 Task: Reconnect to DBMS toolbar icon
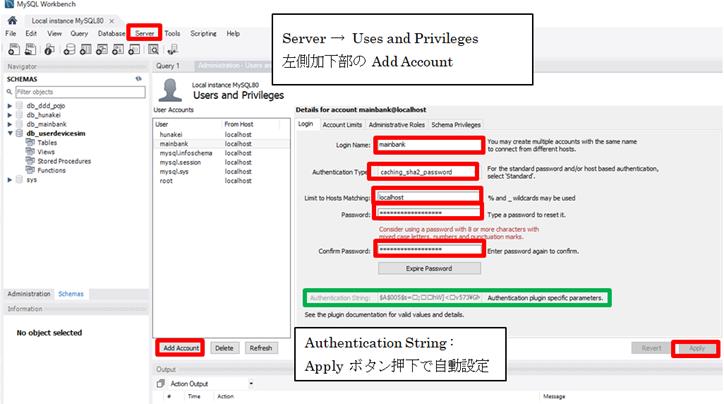coord(172,49)
